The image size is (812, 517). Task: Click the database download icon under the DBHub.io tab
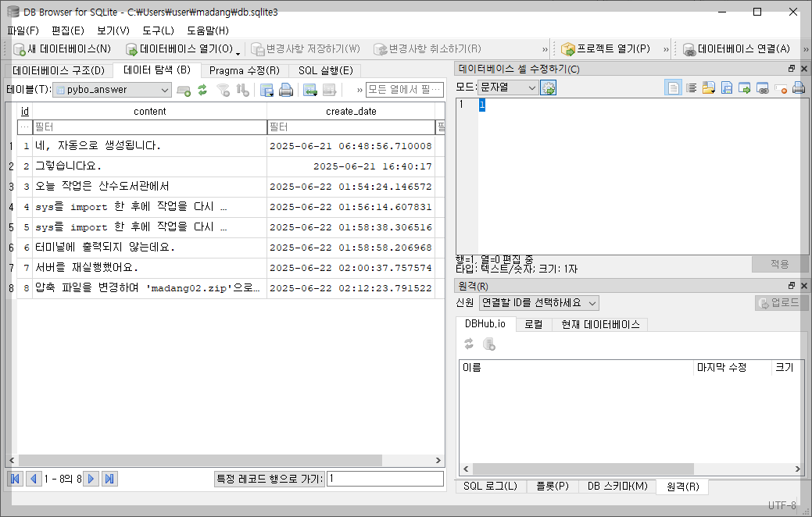click(489, 344)
